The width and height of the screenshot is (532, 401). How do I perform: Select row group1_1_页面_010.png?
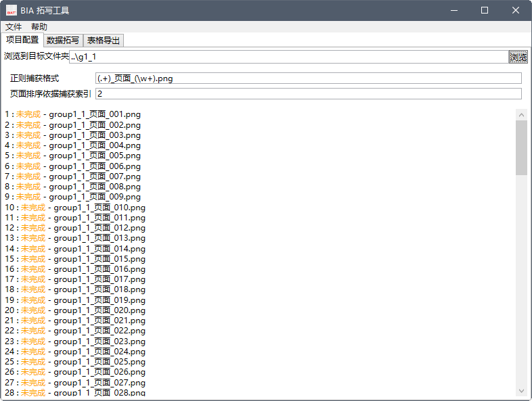[75, 208]
